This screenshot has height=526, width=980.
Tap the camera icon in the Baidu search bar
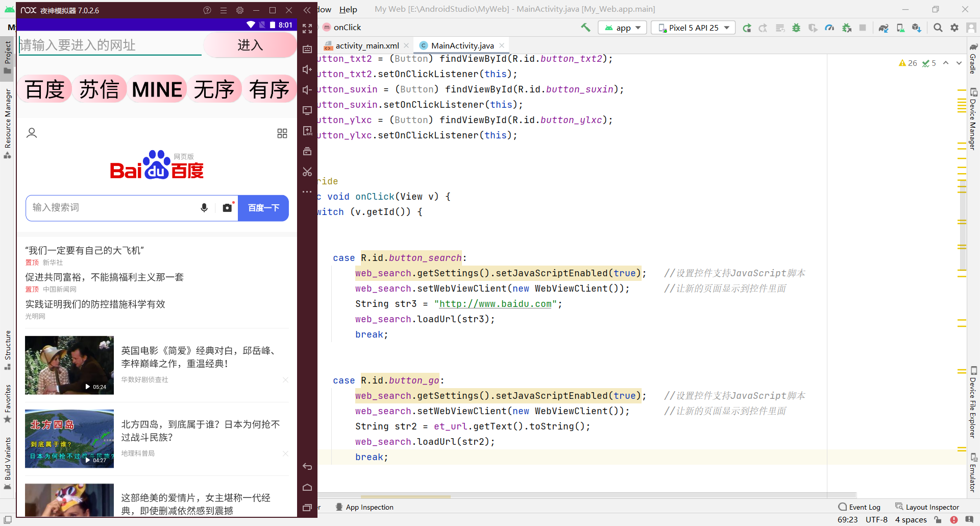pyautogui.click(x=227, y=208)
